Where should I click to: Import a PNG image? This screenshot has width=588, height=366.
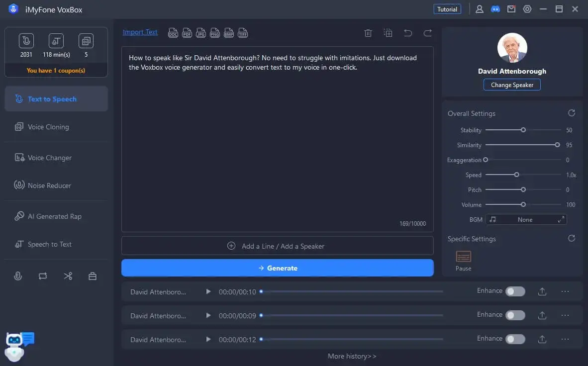click(214, 33)
